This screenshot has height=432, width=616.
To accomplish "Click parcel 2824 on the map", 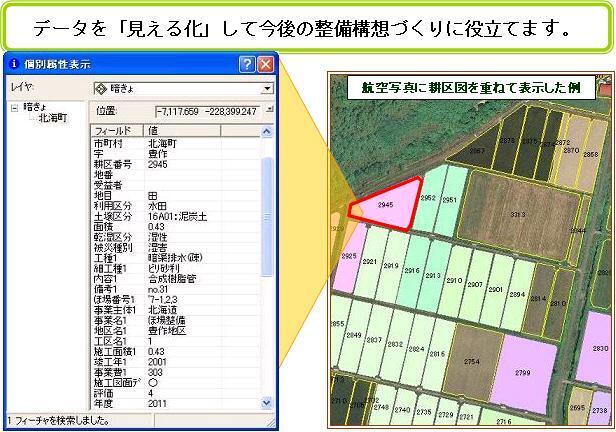I will click(416, 349).
